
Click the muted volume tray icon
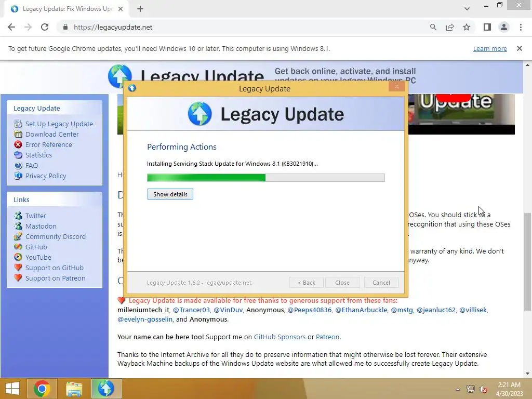point(483,389)
